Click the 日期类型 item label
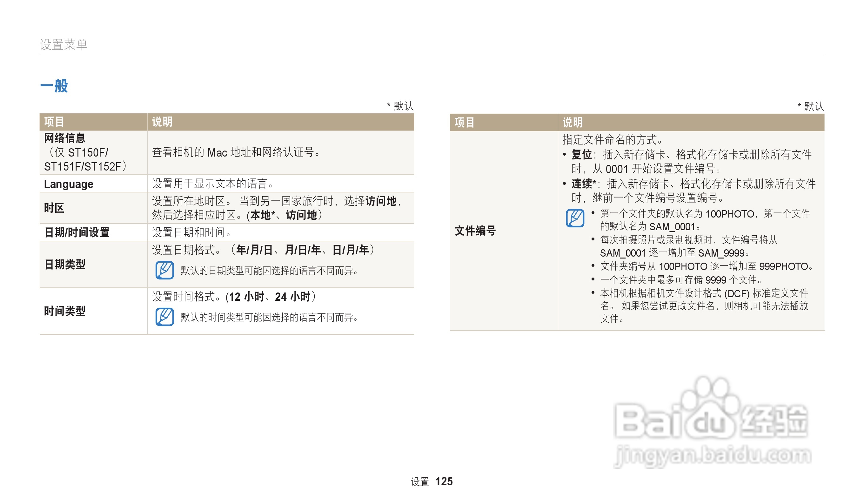 [65, 264]
